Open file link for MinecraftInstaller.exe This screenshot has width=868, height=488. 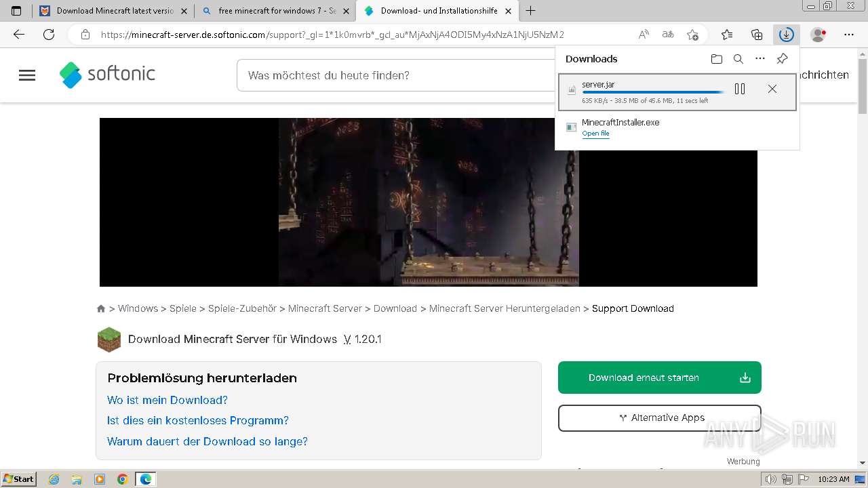tap(595, 134)
